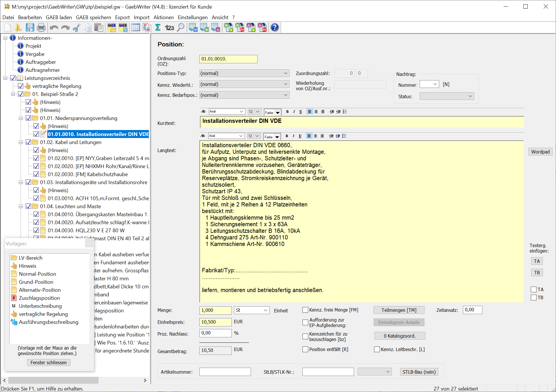556x392 pixels.
Task: Click the Einheitspreis field showing 10,500
Action: (215, 322)
